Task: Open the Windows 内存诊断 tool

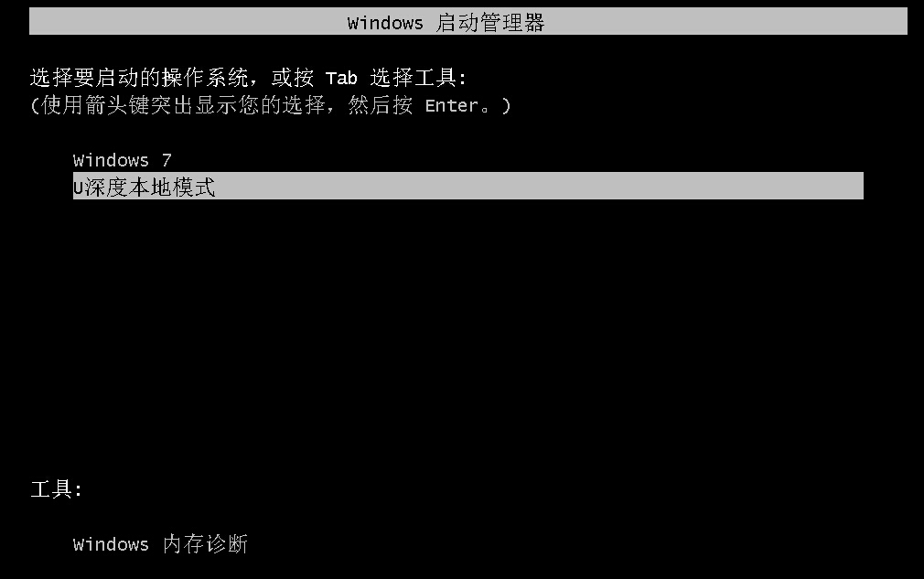Action: coord(160,543)
